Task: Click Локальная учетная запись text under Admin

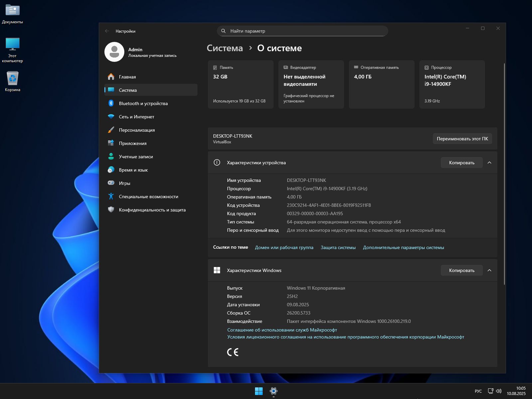Action: click(152, 56)
